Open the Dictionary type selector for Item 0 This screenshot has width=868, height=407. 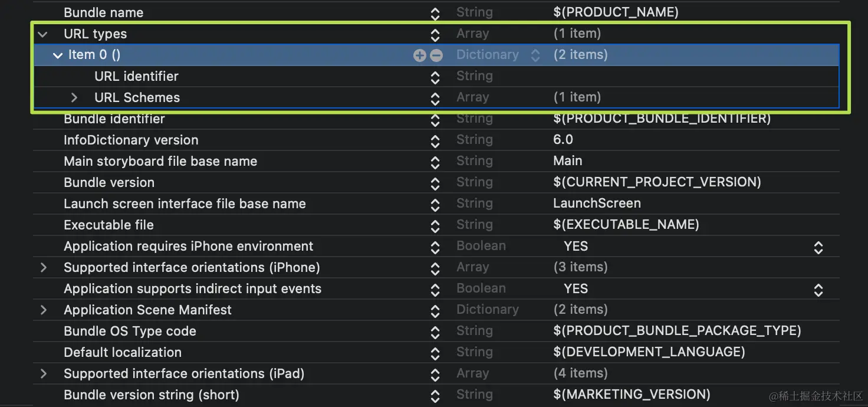coord(535,55)
